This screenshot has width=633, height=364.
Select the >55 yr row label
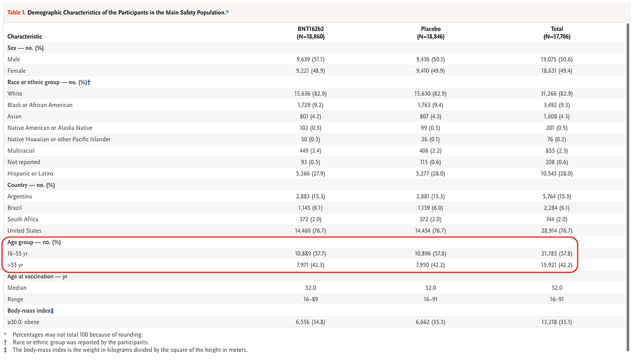click(15, 265)
